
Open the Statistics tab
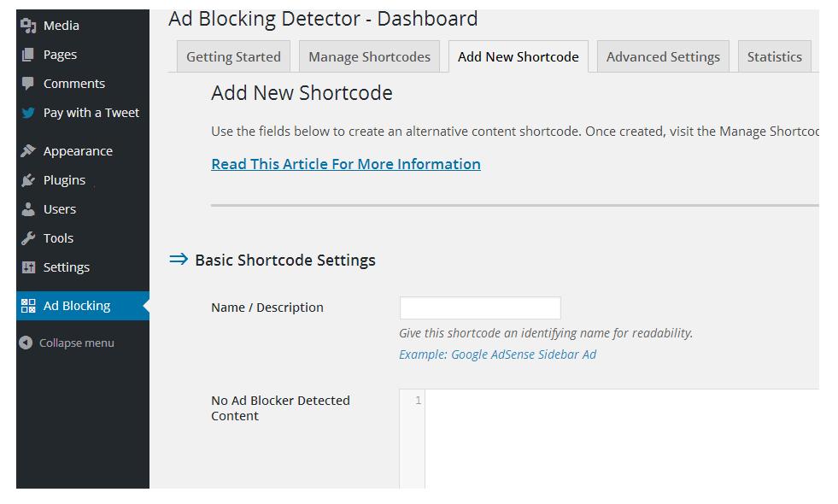(775, 56)
